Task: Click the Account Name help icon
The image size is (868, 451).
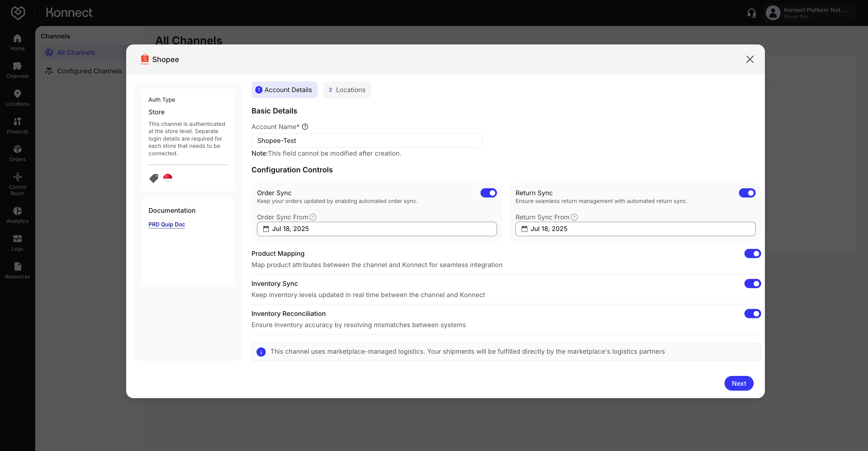Action: tap(305, 127)
